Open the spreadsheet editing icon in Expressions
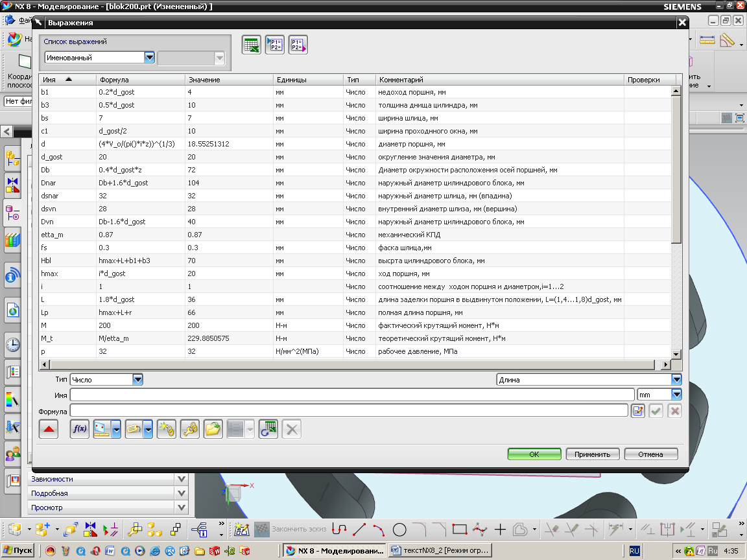 click(251, 45)
